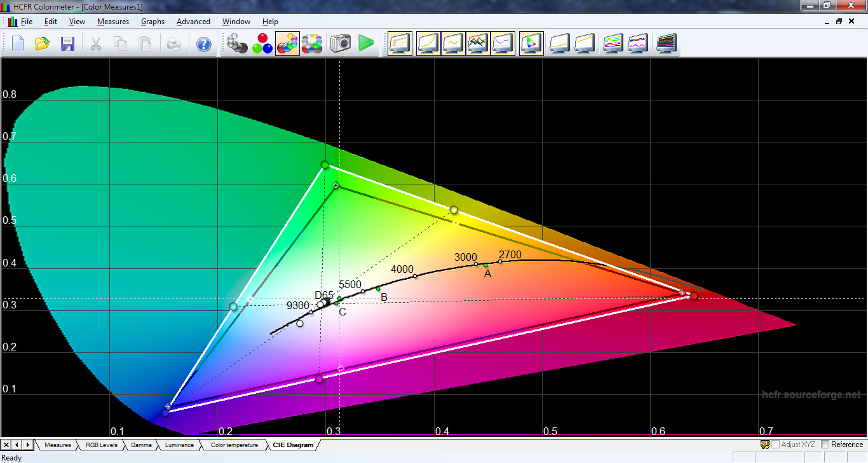
Task: Enable the Reference checkbox
Action: pyautogui.click(x=825, y=445)
